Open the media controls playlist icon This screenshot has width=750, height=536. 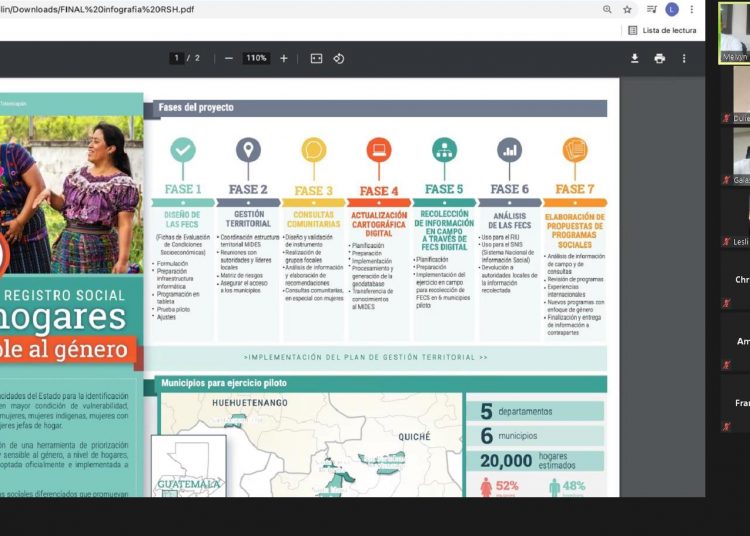click(651, 9)
